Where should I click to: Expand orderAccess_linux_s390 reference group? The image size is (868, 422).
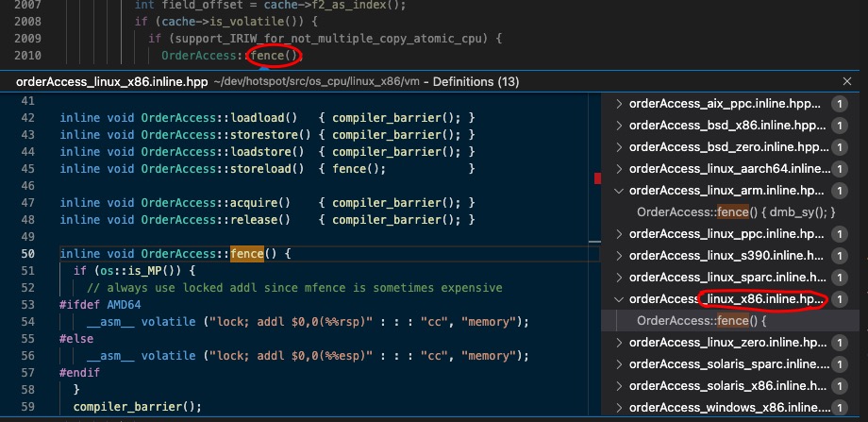pos(619,256)
